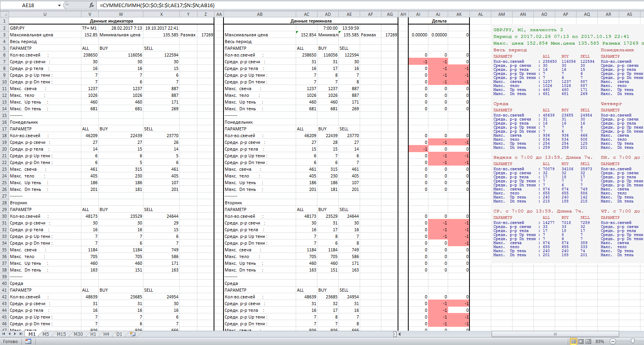The height and width of the screenshot is (345, 644).
Task: Switch to the M30 sheet tab
Action: [78, 334]
